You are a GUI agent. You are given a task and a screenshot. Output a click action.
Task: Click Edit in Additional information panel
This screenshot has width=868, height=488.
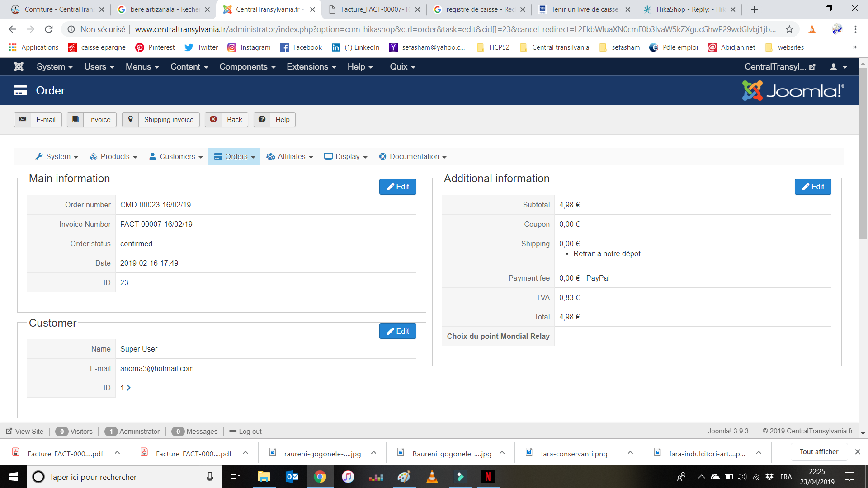812,187
